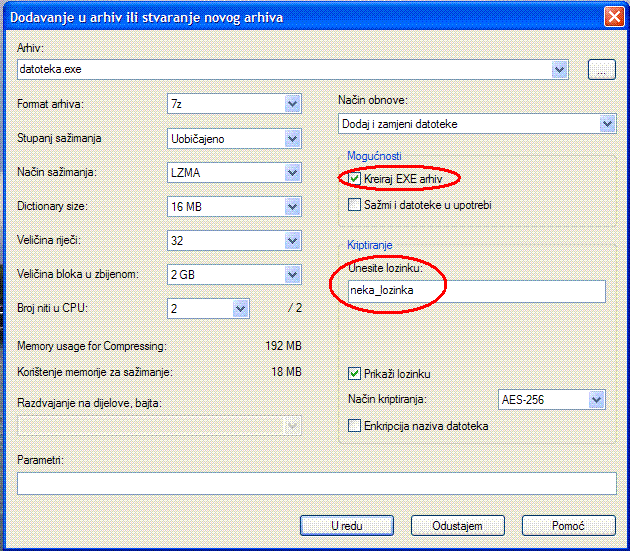
Task: Toggle Sažmi i datoteke u upotrebi checkbox
Action: (354, 205)
